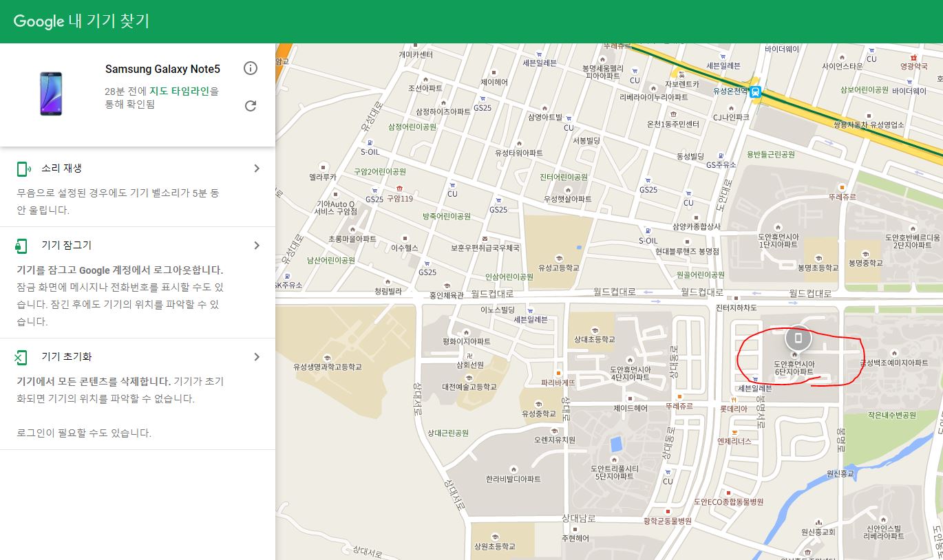Open device info for Samsung Galaxy Note5

point(251,68)
